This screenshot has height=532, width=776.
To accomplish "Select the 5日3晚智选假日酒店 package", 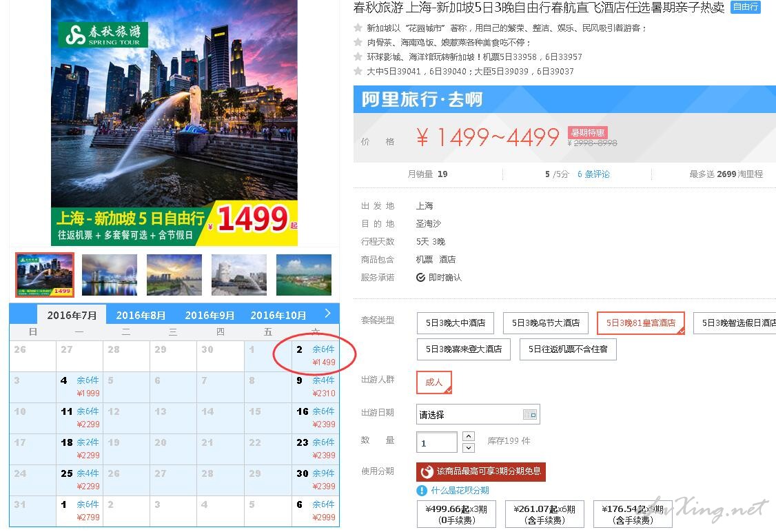I will click(x=735, y=323).
